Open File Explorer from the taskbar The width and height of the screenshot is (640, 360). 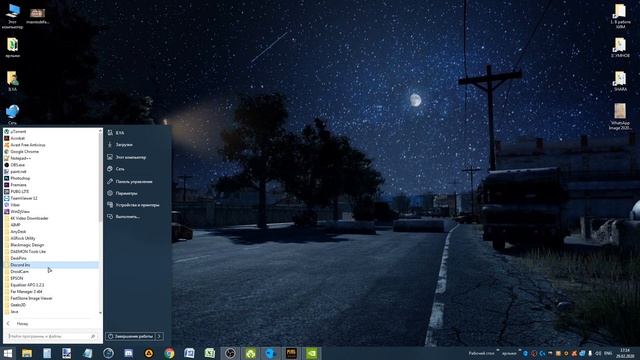click(x=27, y=353)
